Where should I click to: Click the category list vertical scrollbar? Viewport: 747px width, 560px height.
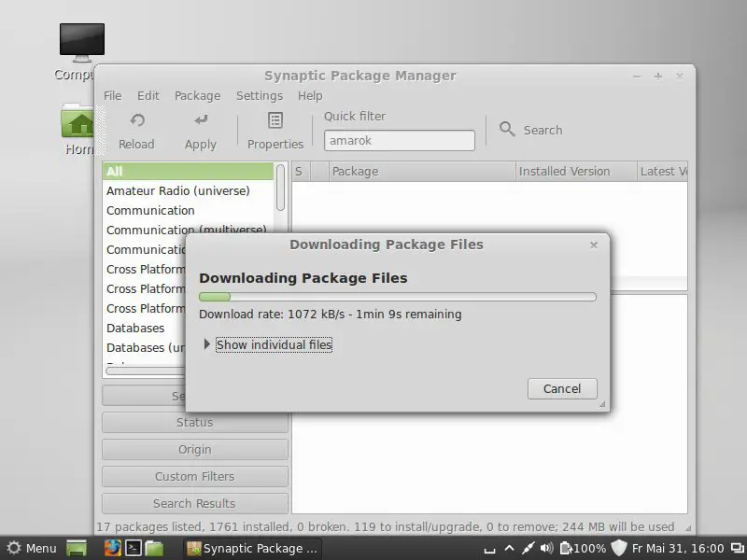coord(281,188)
